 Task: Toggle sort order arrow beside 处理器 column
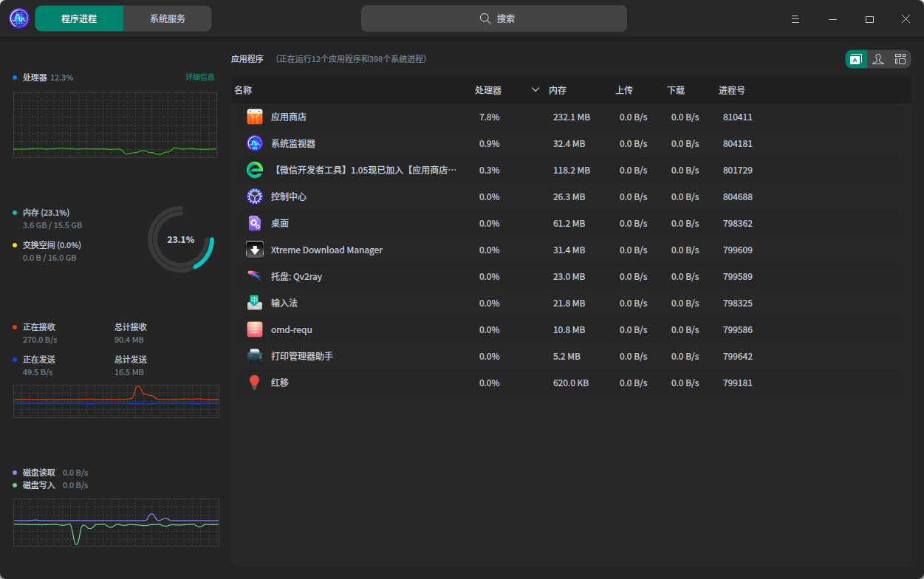(535, 90)
